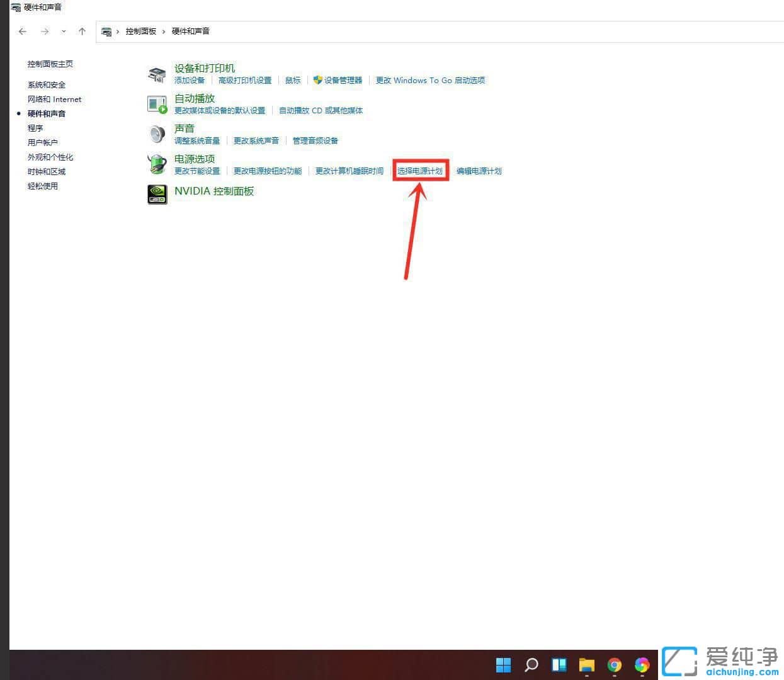Screen dimensions: 784x680
Task: Select 外观和个性化 in the sidebar
Action: 50,157
